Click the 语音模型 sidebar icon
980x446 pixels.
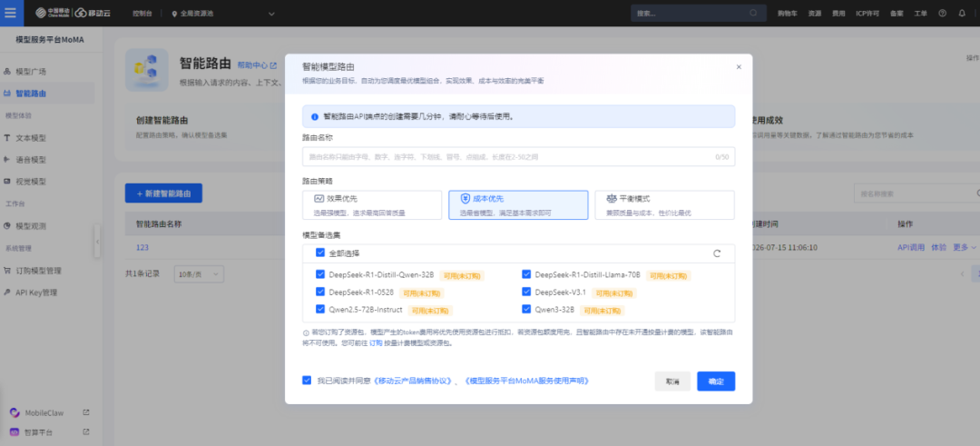7,160
